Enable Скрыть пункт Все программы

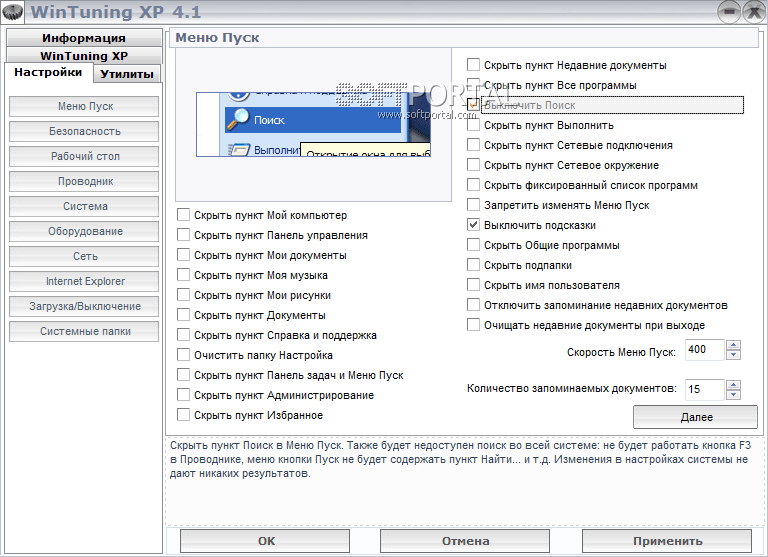pos(473,85)
